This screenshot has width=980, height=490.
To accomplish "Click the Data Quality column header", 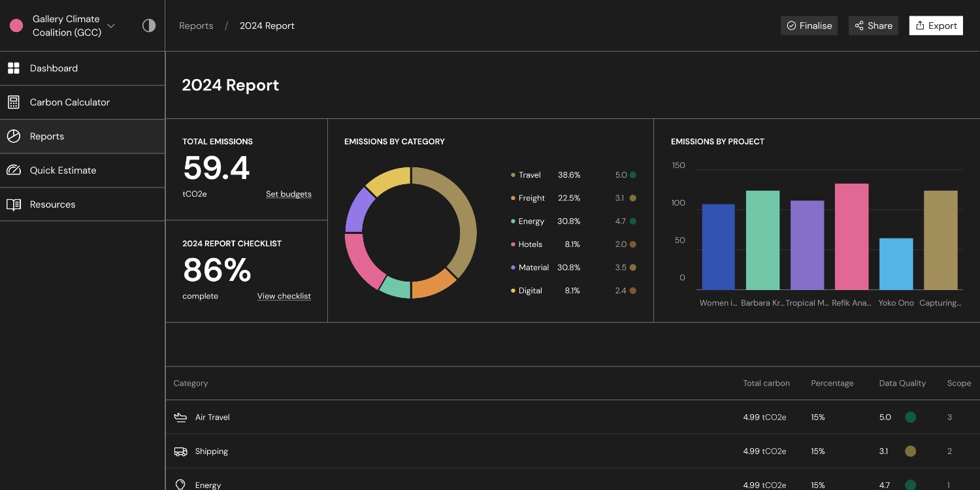I will point(902,383).
